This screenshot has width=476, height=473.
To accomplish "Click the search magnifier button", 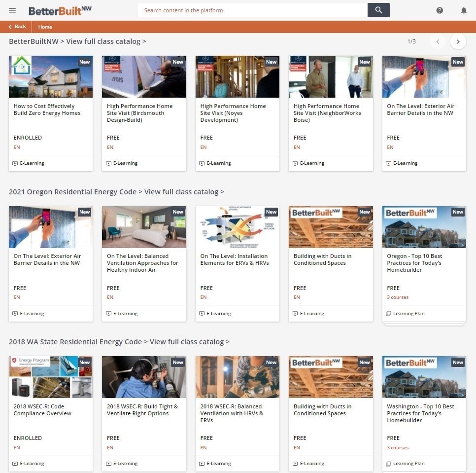I will pyautogui.click(x=378, y=10).
